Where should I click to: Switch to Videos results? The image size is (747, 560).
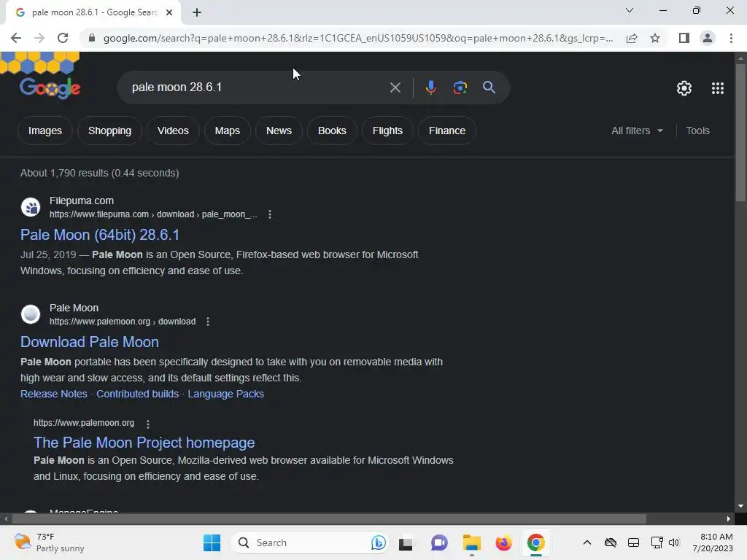(x=173, y=131)
